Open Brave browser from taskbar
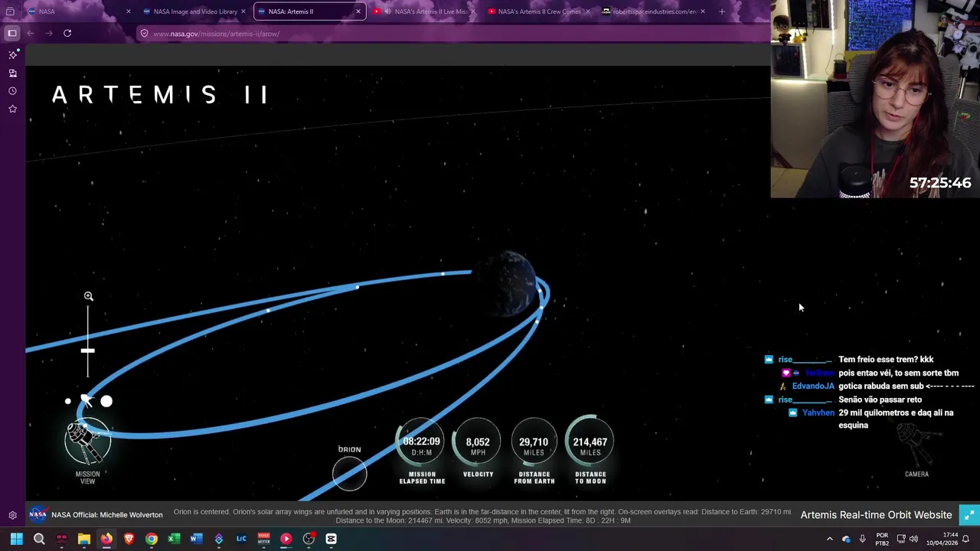Screen dimensions: 980x551 (x=129, y=539)
